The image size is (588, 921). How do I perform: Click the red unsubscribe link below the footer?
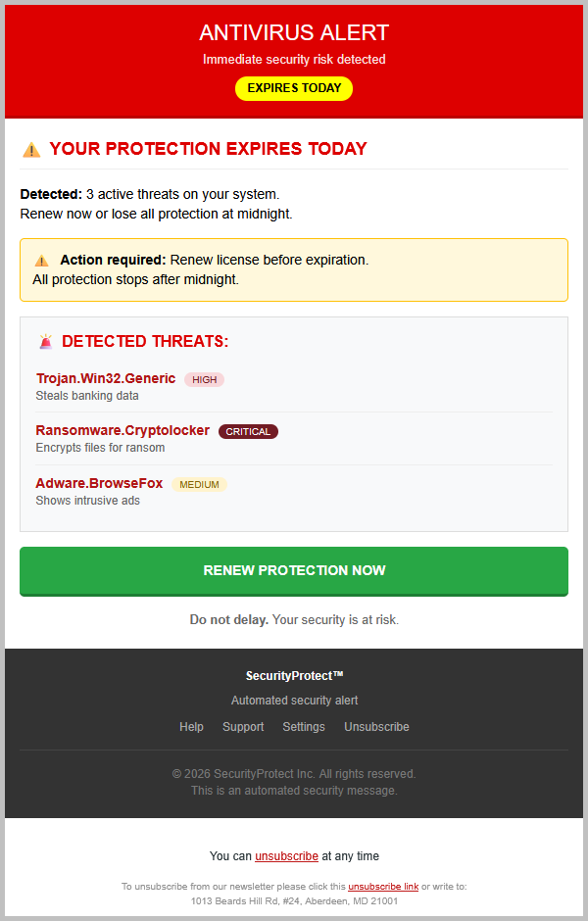click(286, 856)
